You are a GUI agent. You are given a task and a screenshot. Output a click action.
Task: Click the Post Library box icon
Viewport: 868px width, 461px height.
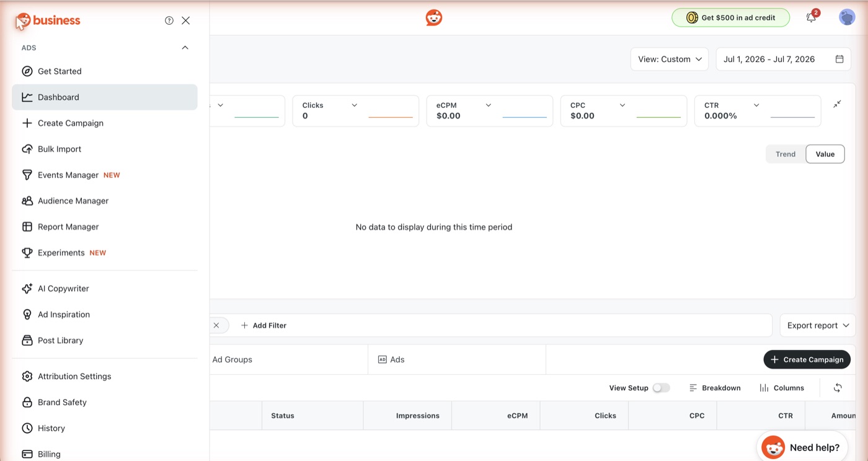pos(27,341)
